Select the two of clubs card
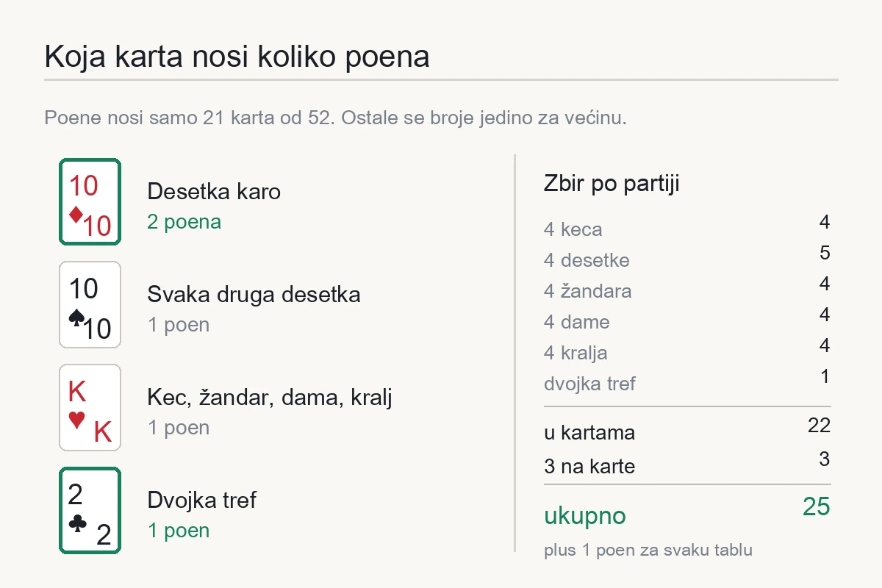This screenshot has width=882, height=588. (90, 510)
